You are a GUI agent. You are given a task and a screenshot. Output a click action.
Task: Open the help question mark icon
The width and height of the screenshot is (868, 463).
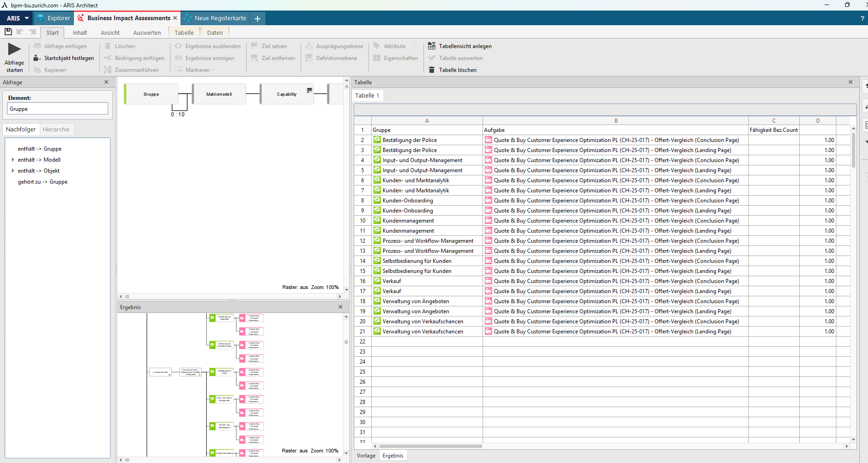pyautogui.click(x=862, y=18)
